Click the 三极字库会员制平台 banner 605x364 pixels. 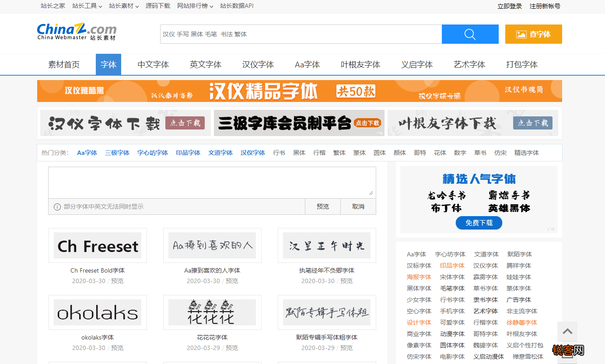pyautogui.click(x=299, y=123)
